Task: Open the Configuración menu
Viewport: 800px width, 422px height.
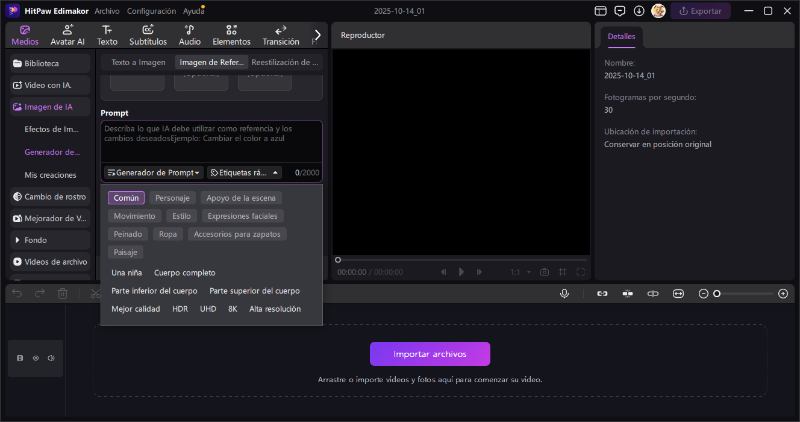Action: click(151, 11)
